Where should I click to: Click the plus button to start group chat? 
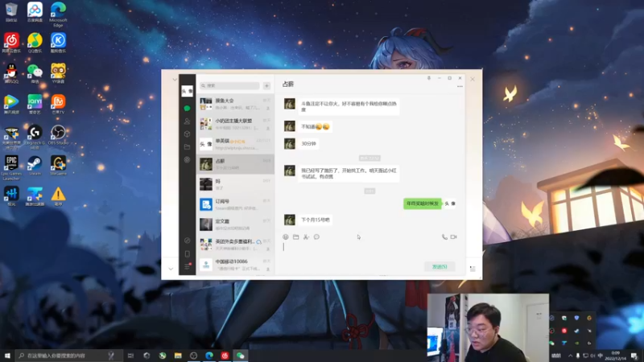[266, 85]
